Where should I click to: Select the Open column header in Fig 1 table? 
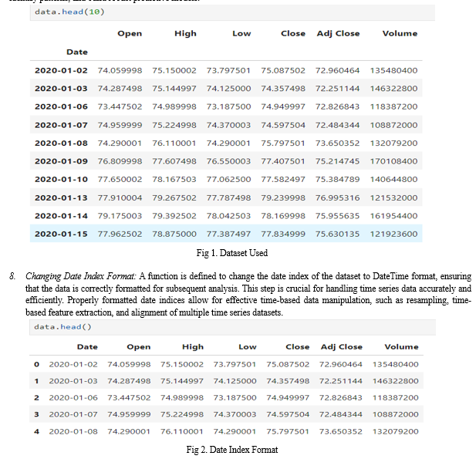point(130,33)
